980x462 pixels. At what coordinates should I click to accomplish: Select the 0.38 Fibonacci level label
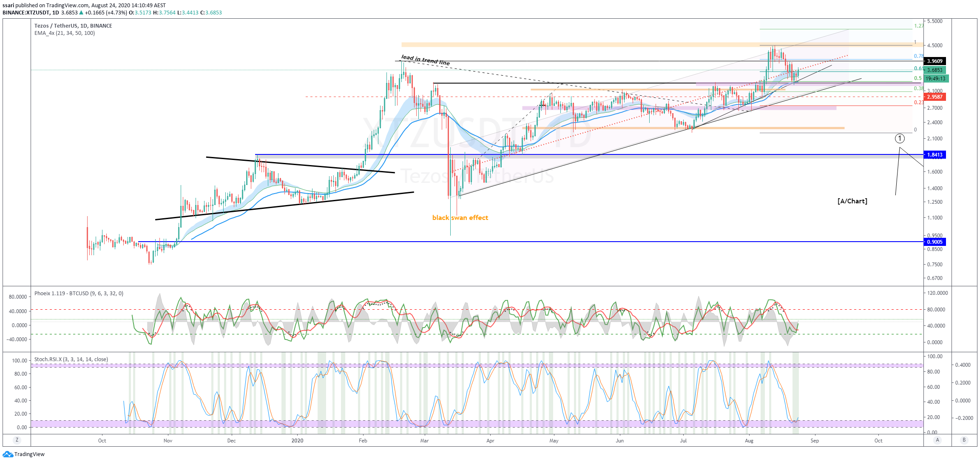point(918,88)
